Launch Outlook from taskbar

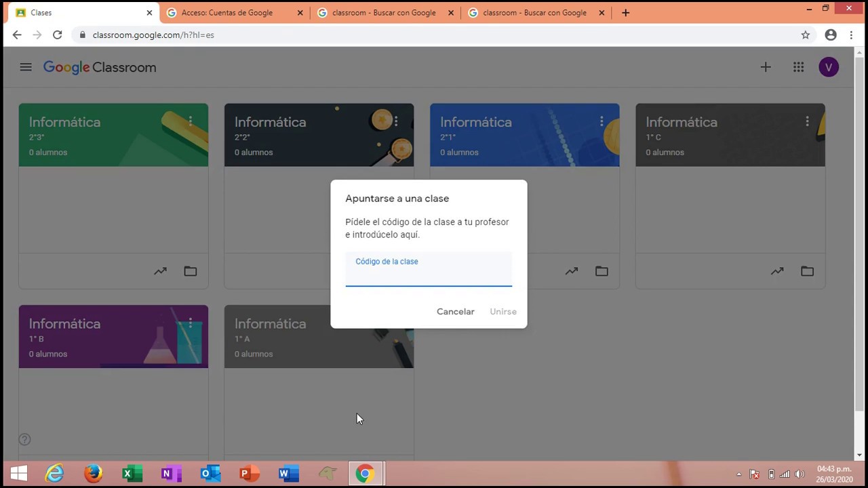click(x=210, y=474)
